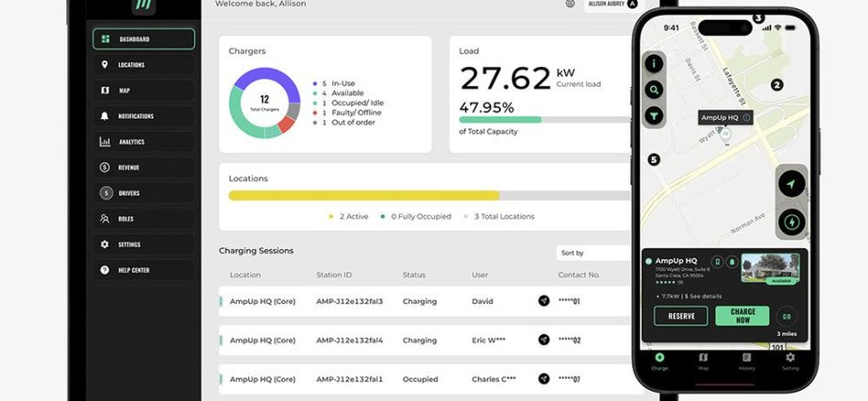Switch to the Map tab on the phone
The width and height of the screenshot is (868, 401).
[703, 361]
